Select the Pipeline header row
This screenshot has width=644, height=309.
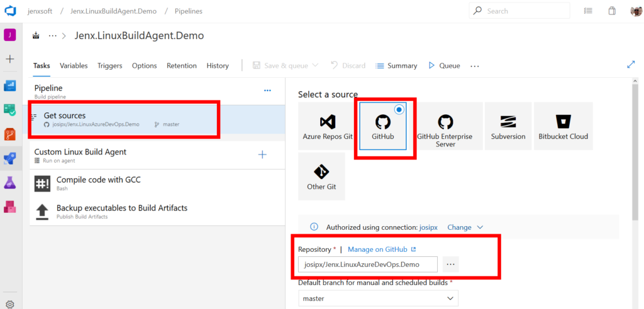(x=157, y=92)
